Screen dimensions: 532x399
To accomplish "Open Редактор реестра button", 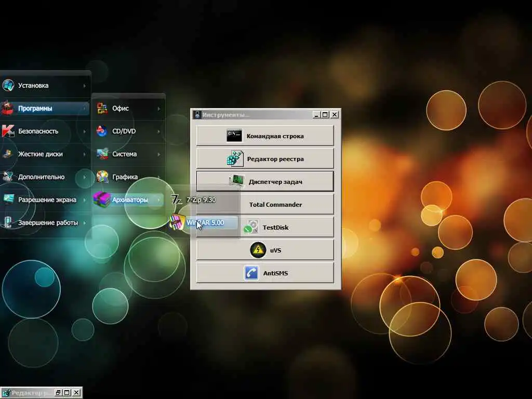I will pos(265,158).
